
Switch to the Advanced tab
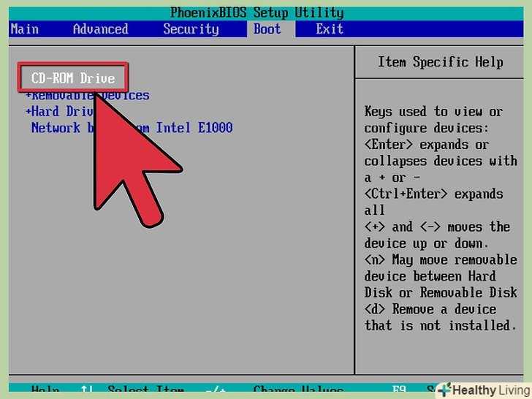[100, 29]
